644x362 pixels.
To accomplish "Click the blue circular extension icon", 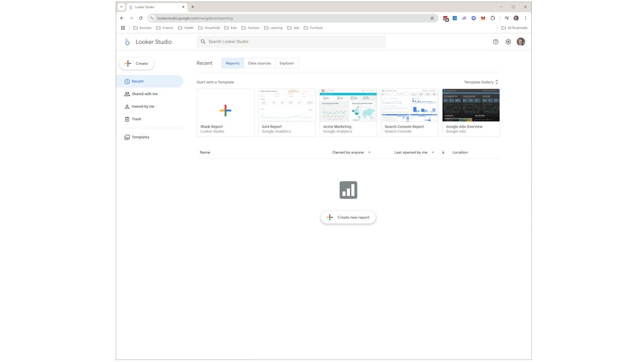I will [473, 18].
